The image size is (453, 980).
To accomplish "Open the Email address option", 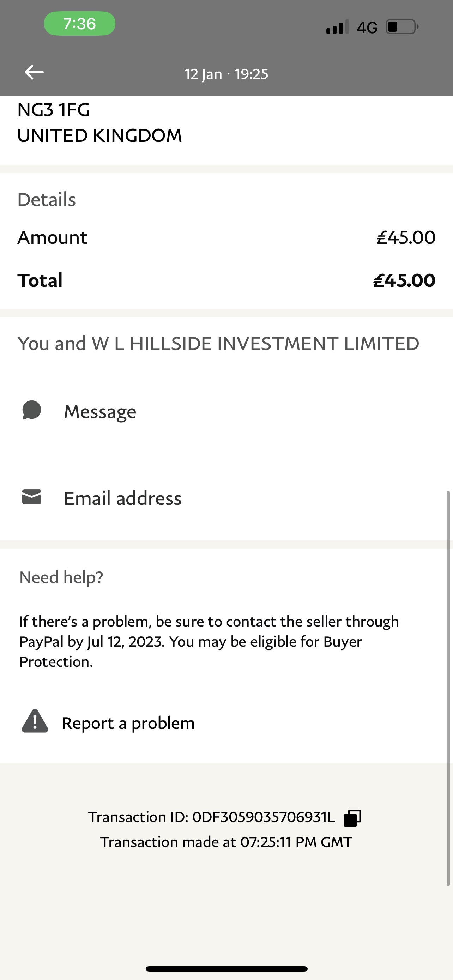I will click(x=122, y=498).
